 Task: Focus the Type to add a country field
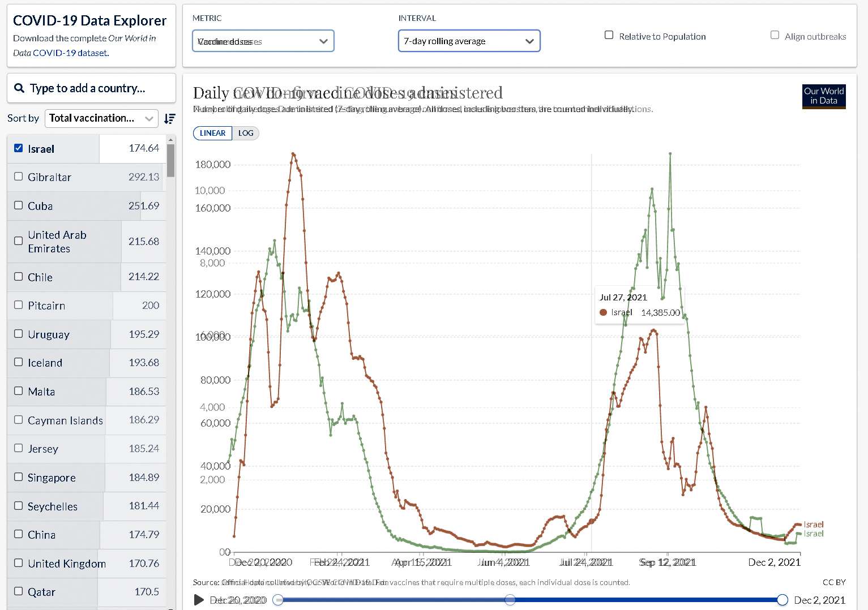point(96,88)
